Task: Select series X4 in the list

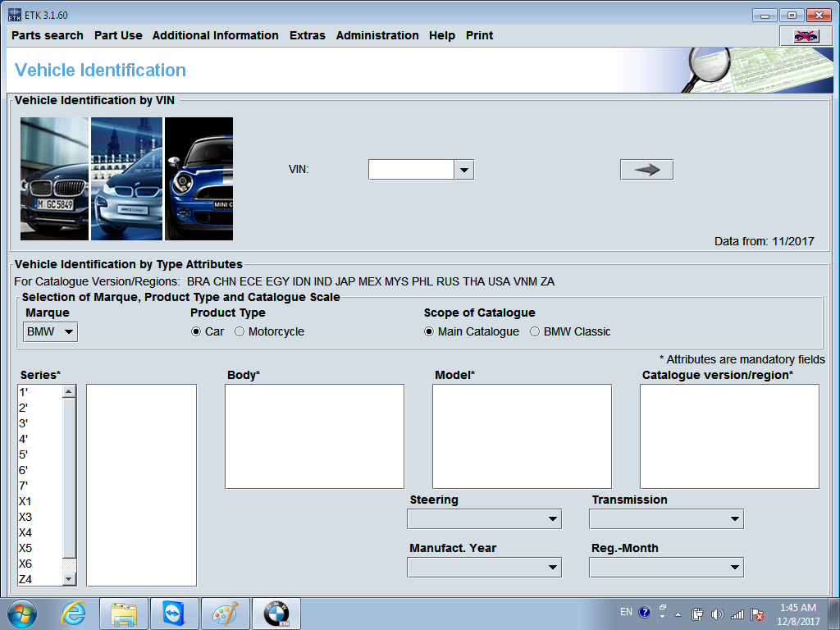Action: [x=40, y=532]
